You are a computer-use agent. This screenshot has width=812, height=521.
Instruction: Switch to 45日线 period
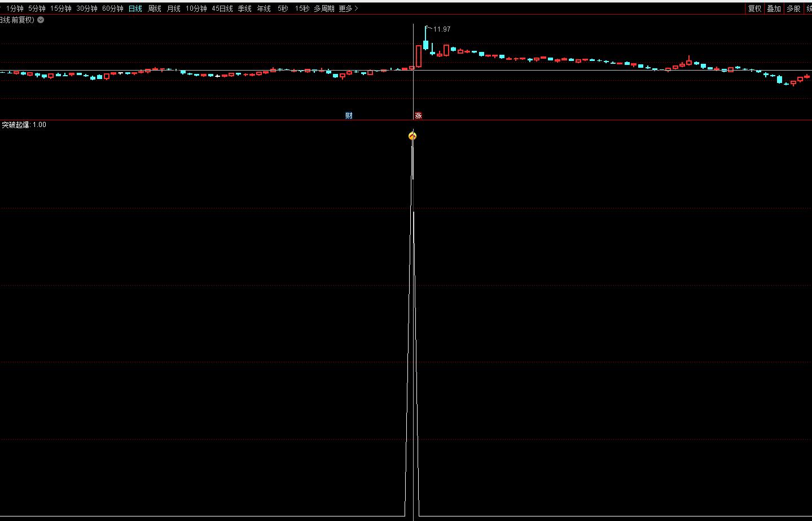tap(222, 8)
